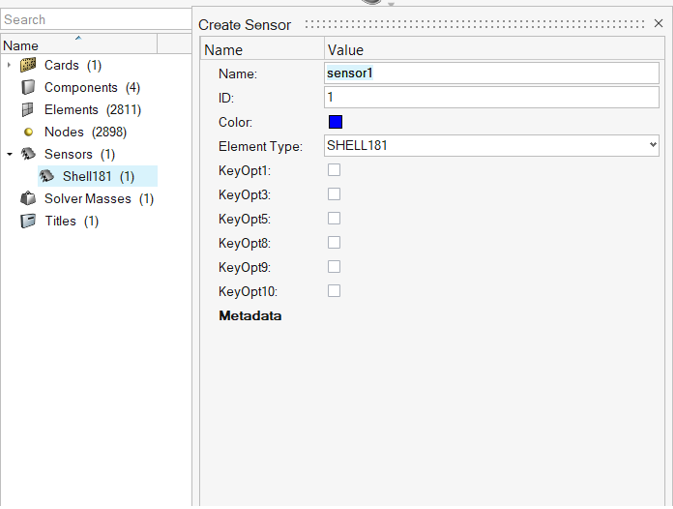Sort by the Name column header

coord(78,45)
